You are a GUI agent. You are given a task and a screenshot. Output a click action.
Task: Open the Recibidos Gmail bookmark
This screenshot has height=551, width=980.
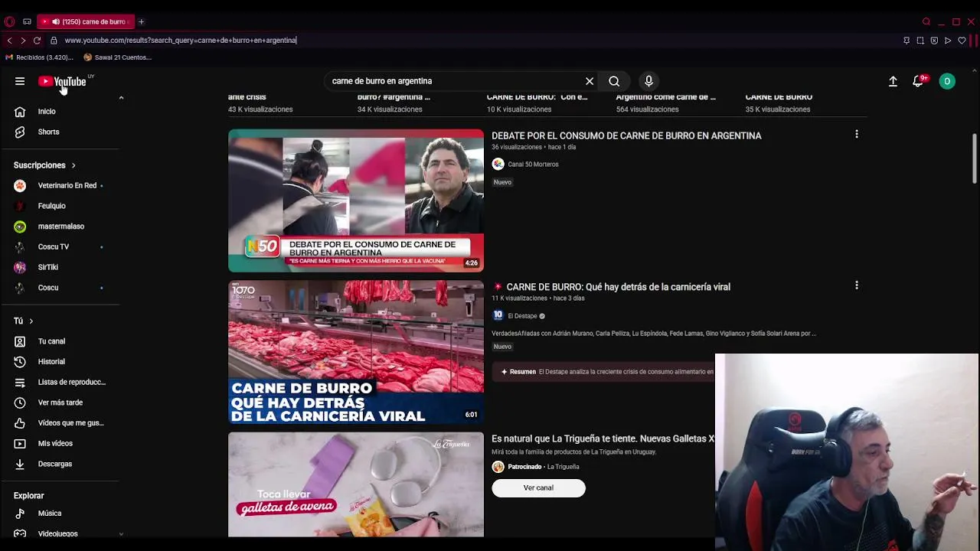pos(39,57)
